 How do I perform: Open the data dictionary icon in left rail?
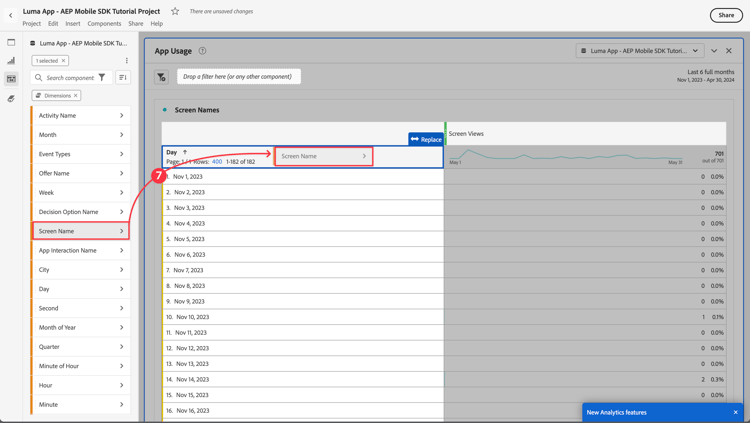coord(11,99)
